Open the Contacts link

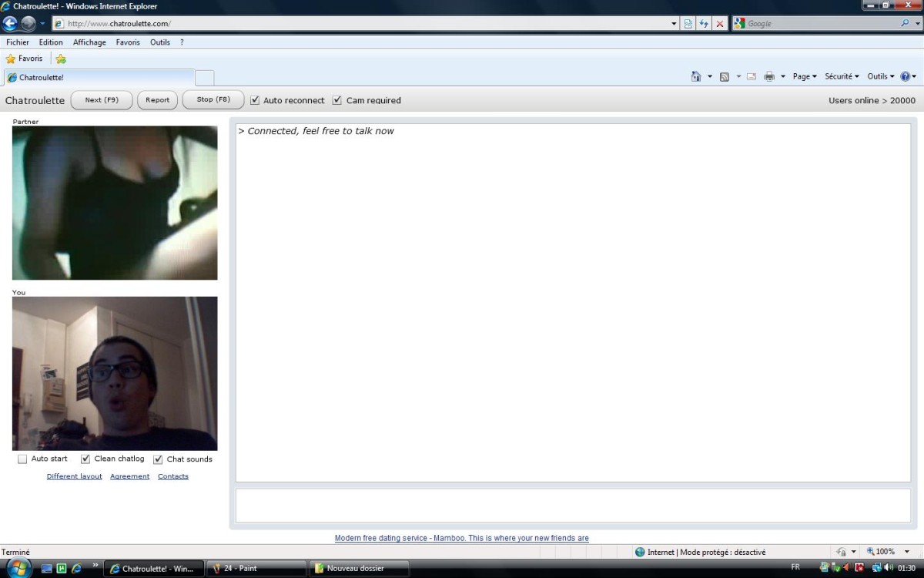pyautogui.click(x=173, y=476)
